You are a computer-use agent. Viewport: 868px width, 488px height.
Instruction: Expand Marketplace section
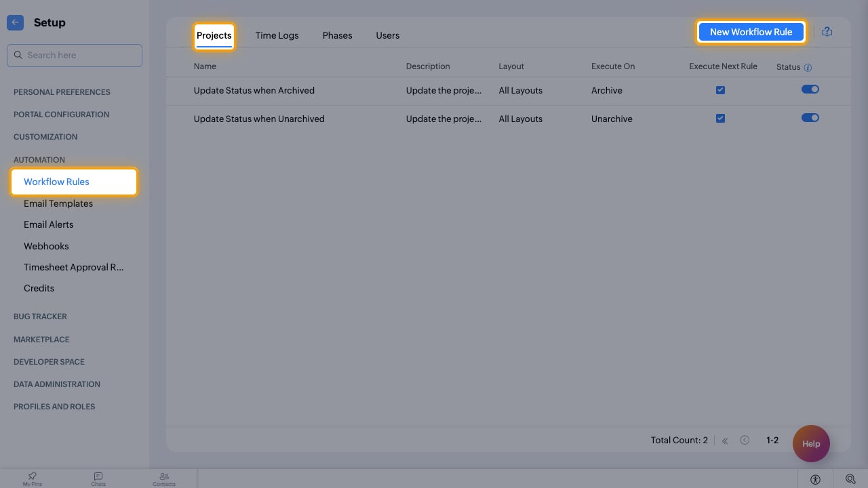click(x=41, y=340)
